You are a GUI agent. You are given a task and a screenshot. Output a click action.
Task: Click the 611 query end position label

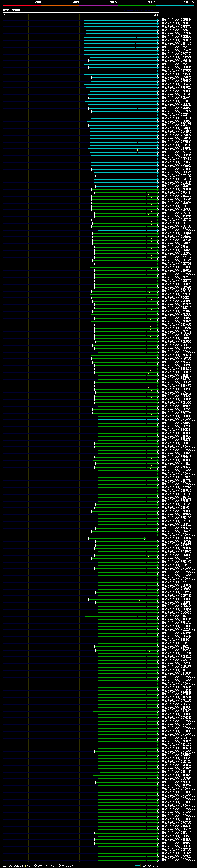(x=155, y=15)
